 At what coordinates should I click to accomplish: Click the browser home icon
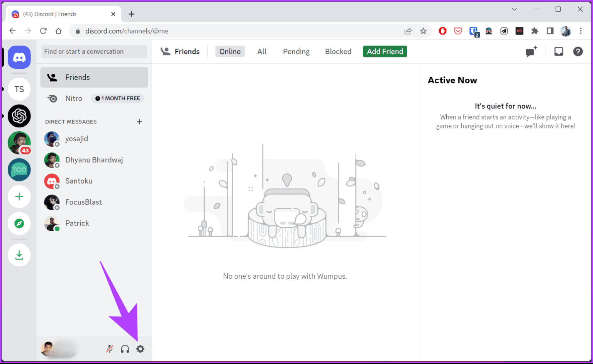click(59, 31)
